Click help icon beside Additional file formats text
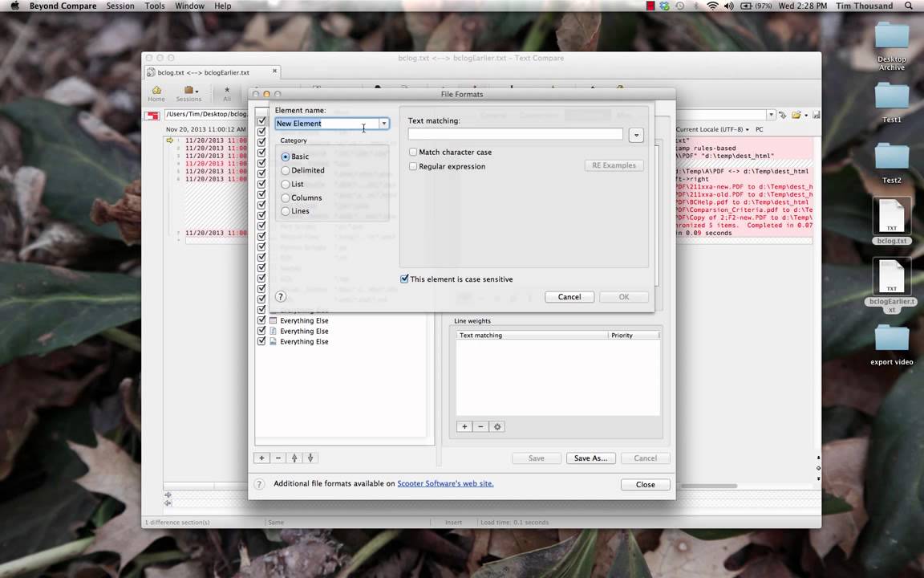Viewport: 924px width, 578px height. [x=259, y=484]
